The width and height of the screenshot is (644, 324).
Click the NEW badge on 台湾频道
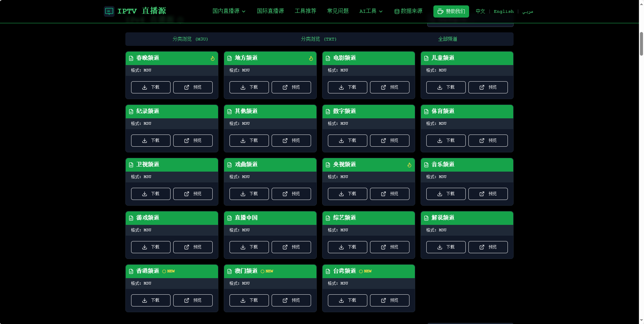point(366,271)
